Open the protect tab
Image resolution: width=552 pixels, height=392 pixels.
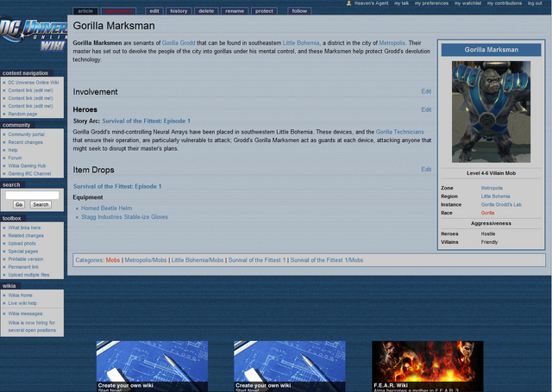click(x=265, y=11)
